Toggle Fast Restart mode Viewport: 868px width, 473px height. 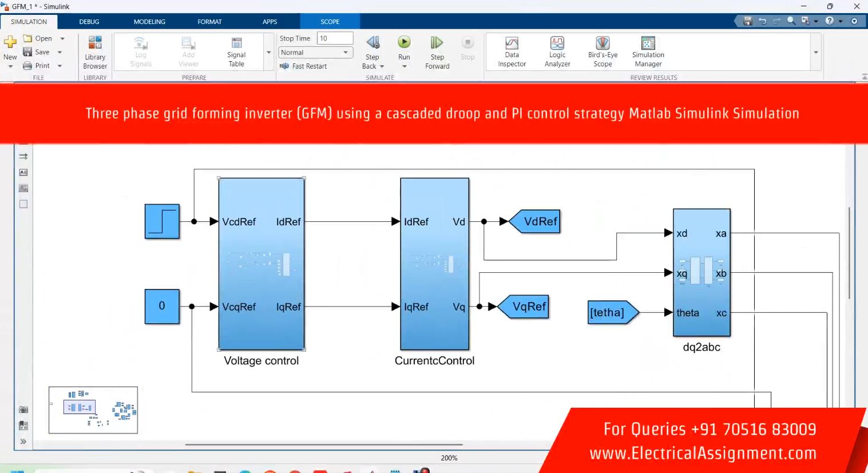coord(304,66)
